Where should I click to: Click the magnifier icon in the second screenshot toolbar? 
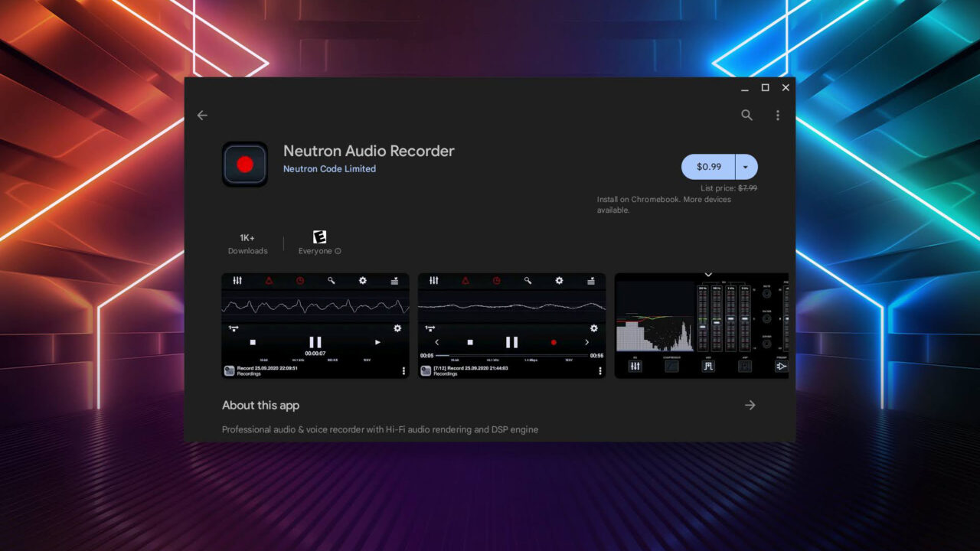[x=527, y=281]
